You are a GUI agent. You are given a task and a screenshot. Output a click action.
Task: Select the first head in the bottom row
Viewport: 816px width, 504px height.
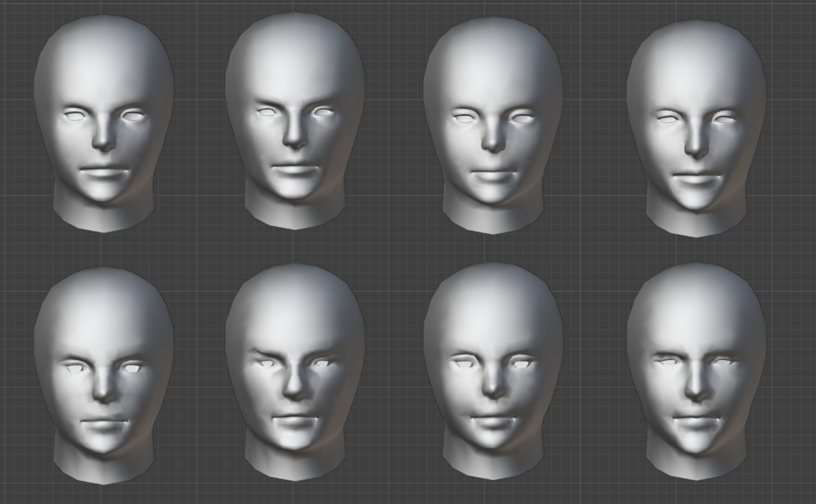(x=104, y=376)
